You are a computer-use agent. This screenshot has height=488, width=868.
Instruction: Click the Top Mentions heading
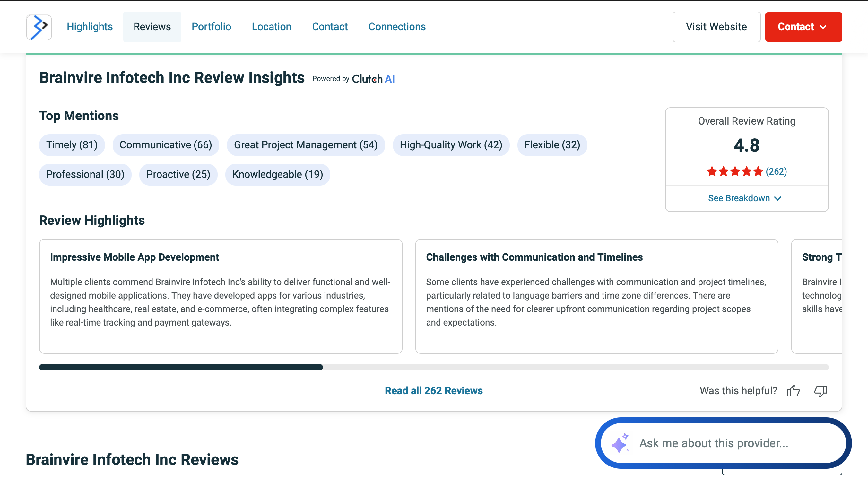click(x=79, y=116)
